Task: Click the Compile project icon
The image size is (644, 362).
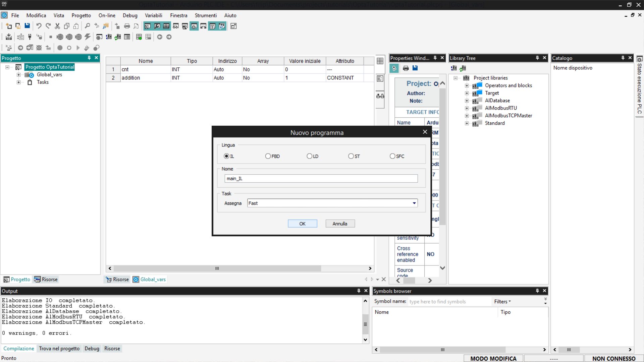Action: pos(9,37)
